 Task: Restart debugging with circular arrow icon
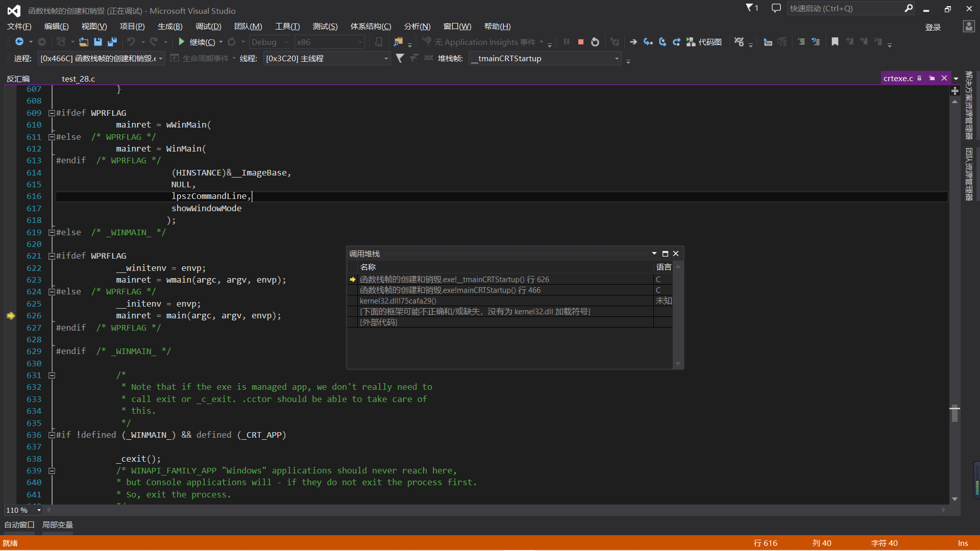(x=595, y=42)
